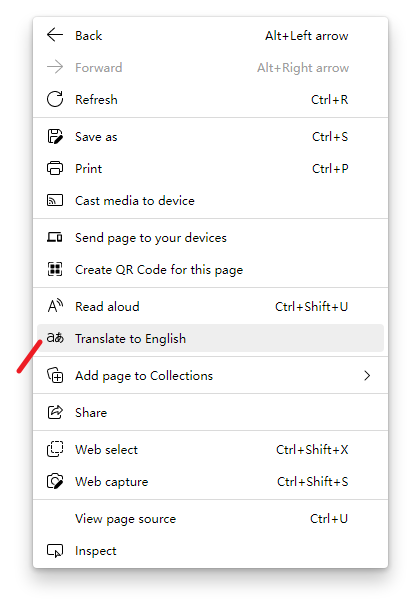Click the Refresh circular arrow icon
This screenshot has height=609, width=417.
[55, 99]
